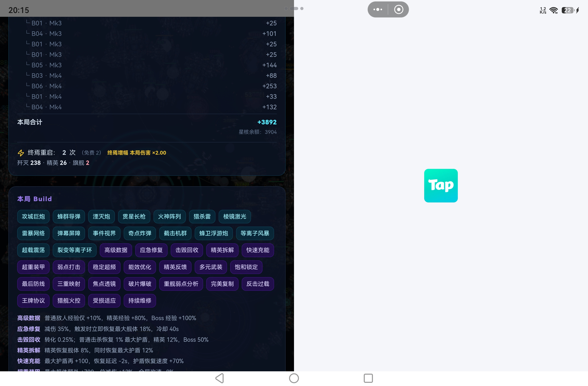This screenshot has height=386, width=588.
Task: Select the 蜂群导弹 build chip
Action: coord(69,216)
